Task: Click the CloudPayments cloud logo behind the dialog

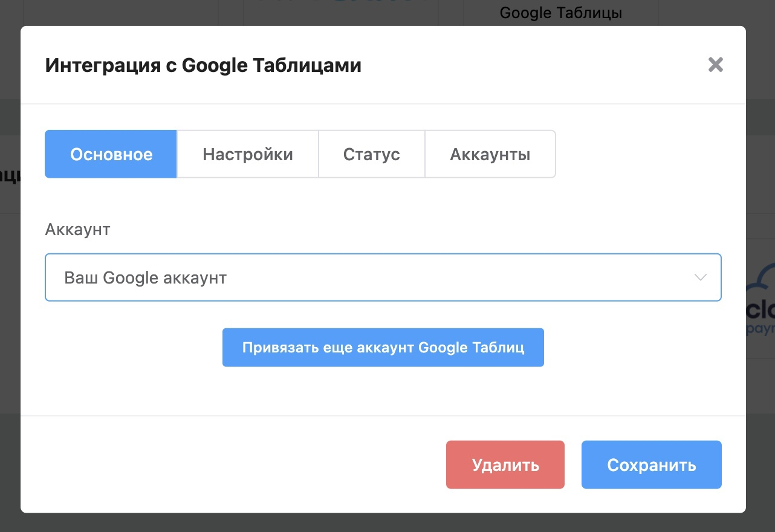Action: [x=760, y=290]
